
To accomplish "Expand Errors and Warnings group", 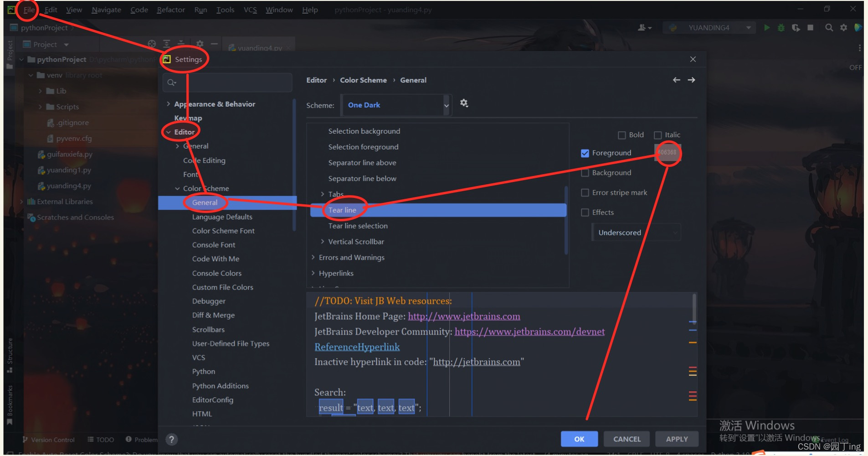I will point(313,258).
